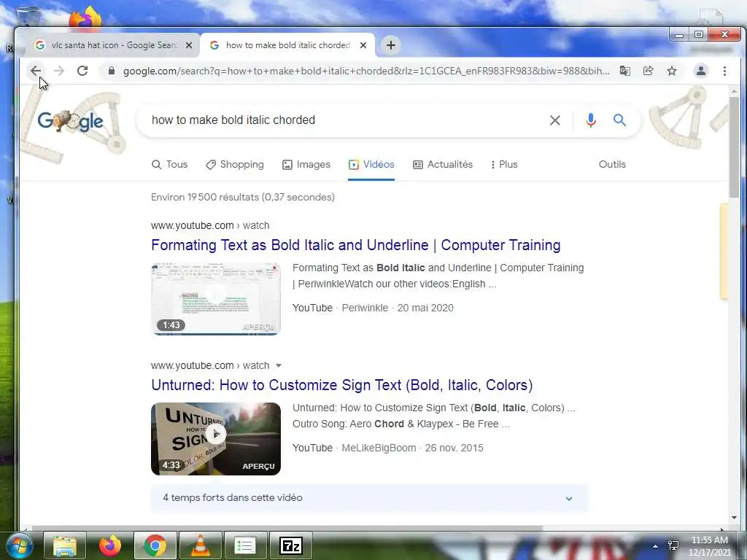The height and width of the screenshot is (560, 747).
Task: Open the Outils search tools
Action: click(x=612, y=164)
